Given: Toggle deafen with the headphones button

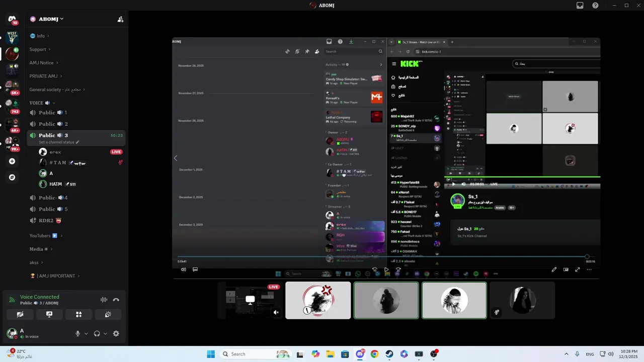Looking at the screenshot, I should (x=97, y=333).
